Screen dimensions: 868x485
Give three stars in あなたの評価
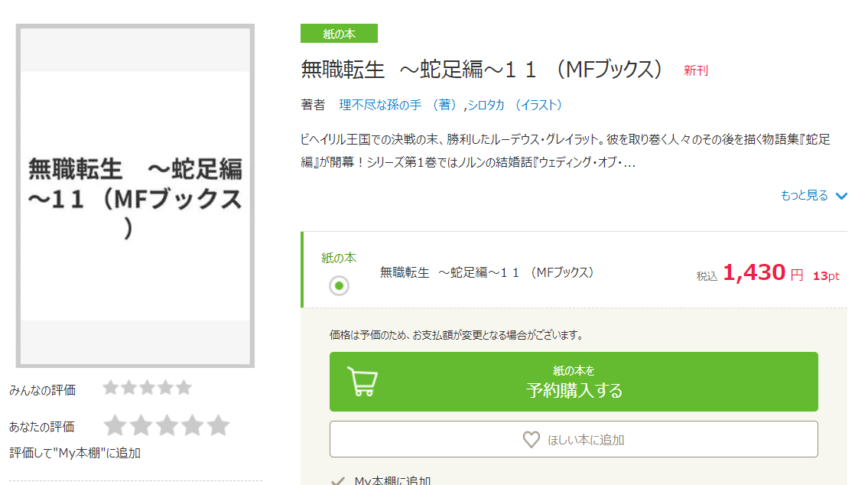167,425
